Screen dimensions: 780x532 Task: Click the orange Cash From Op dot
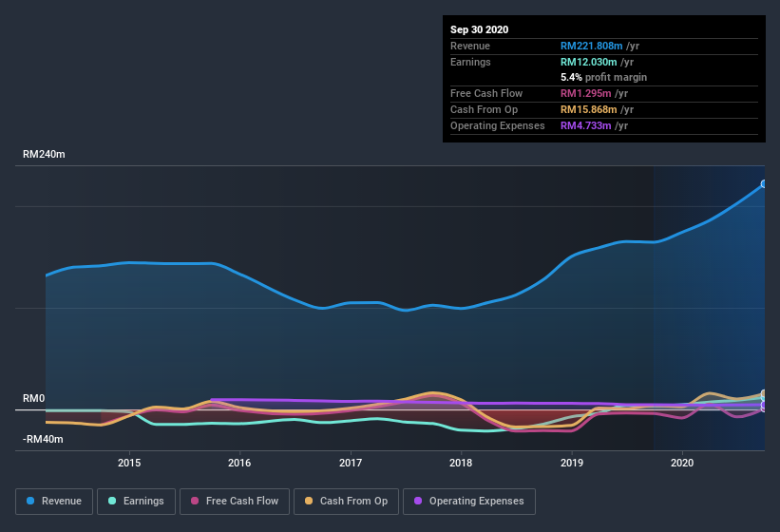pyautogui.click(x=309, y=501)
